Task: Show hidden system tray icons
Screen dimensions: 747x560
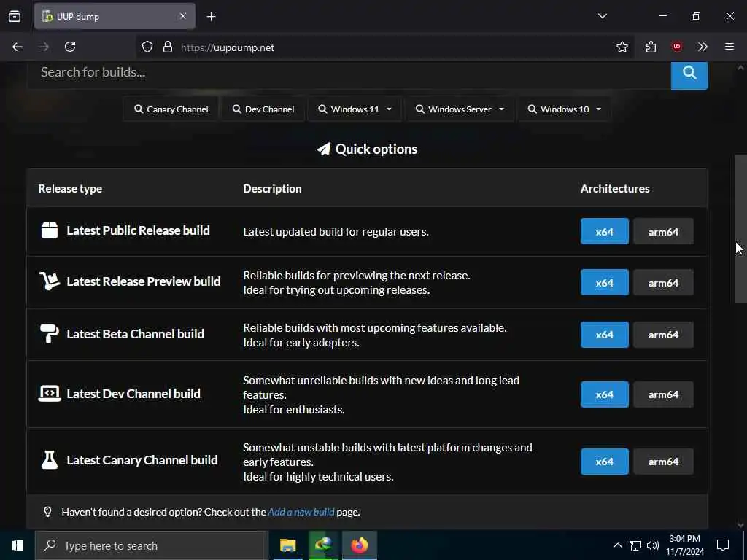Action: pos(617,545)
